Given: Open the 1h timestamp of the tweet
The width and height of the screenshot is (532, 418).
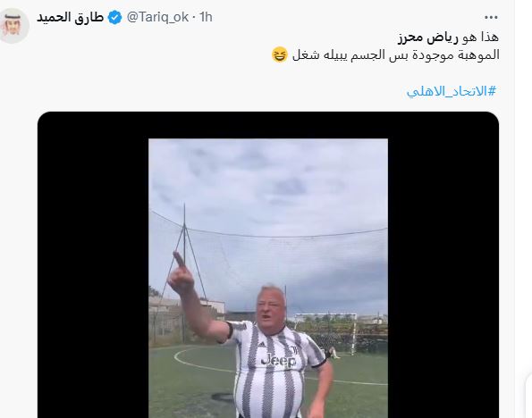Looking at the screenshot, I should pos(206,17).
